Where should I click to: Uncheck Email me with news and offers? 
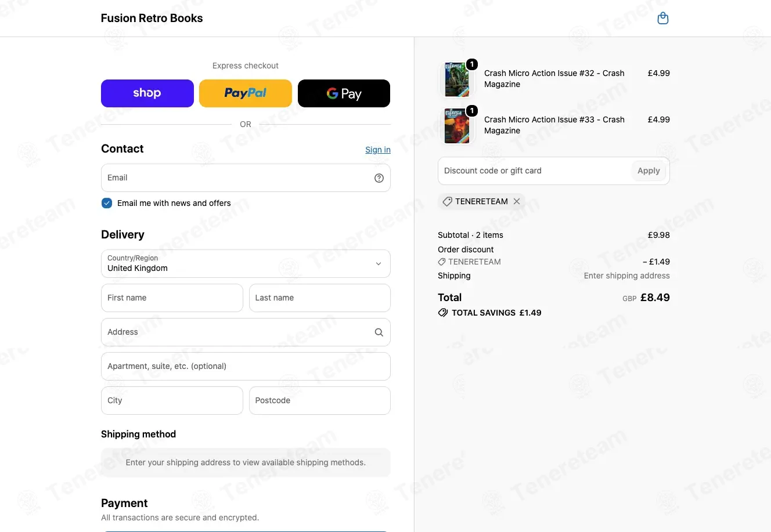tap(107, 203)
